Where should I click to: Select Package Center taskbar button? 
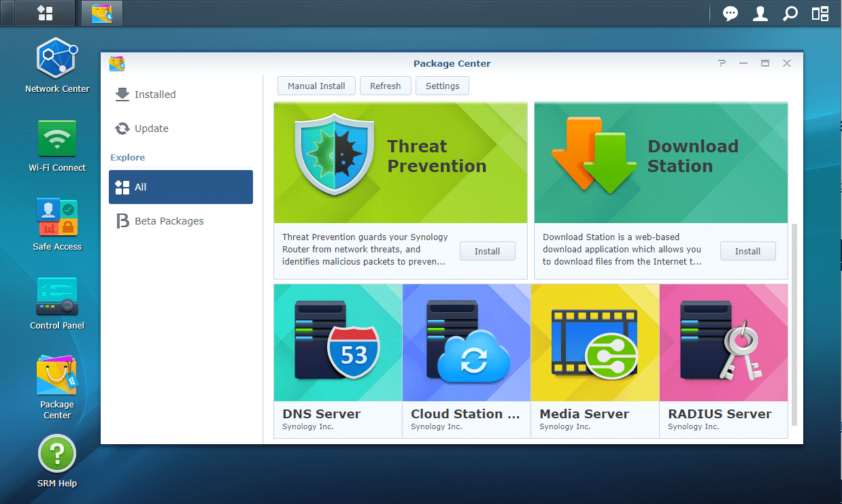coord(101,14)
